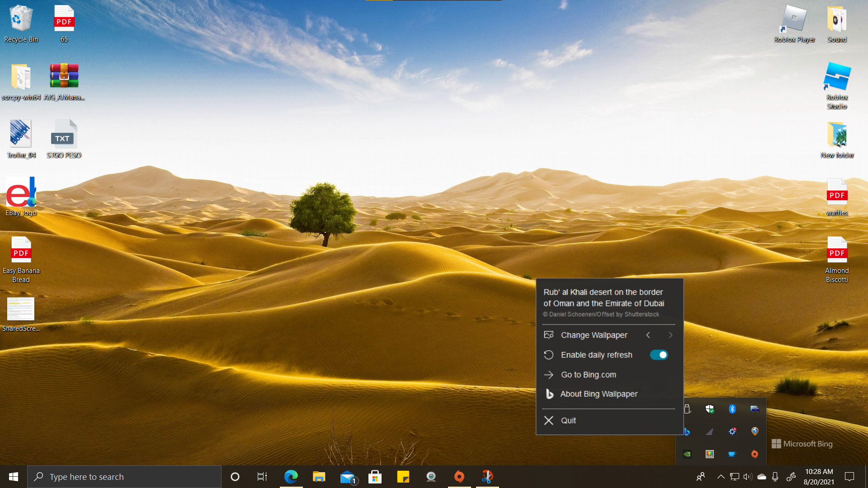Open the People icon on taskbar
This screenshot has height=488, width=868.
click(701, 477)
